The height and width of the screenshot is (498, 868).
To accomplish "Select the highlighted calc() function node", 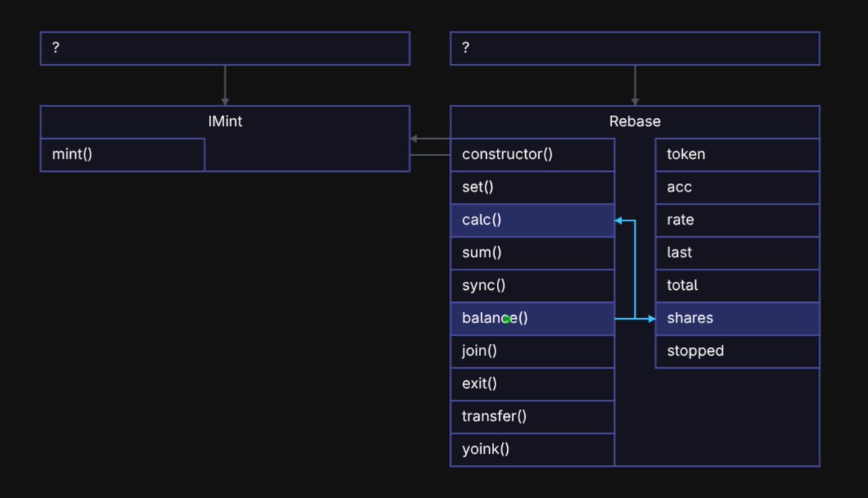I will coord(532,220).
